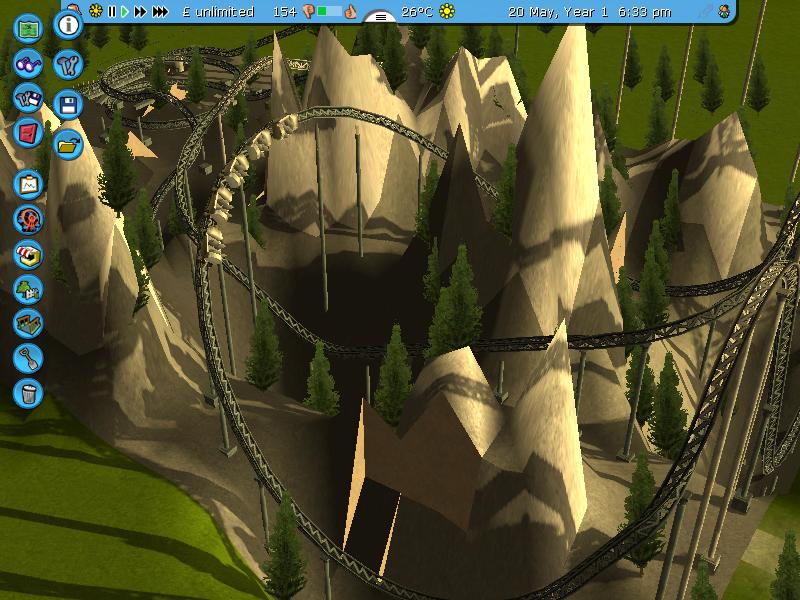800x600 pixels.
Task: Pause the game
Action: coord(112,11)
